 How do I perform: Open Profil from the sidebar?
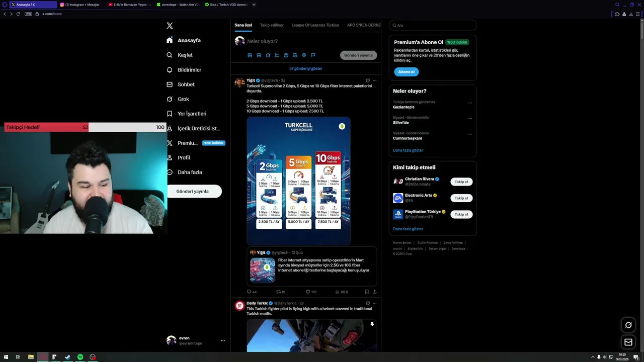pyautogui.click(x=178, y=157)
